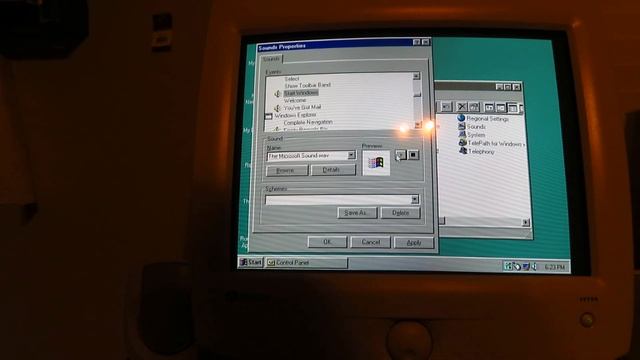Click the context help question-mark button in Sounds Properties
The width and height of the screenshot is (640, 360).
coord(416,42)
